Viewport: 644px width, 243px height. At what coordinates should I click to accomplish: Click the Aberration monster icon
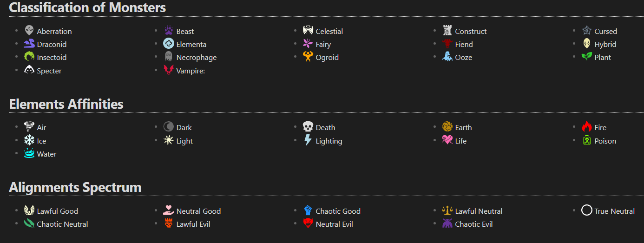[x=29, y=31]
